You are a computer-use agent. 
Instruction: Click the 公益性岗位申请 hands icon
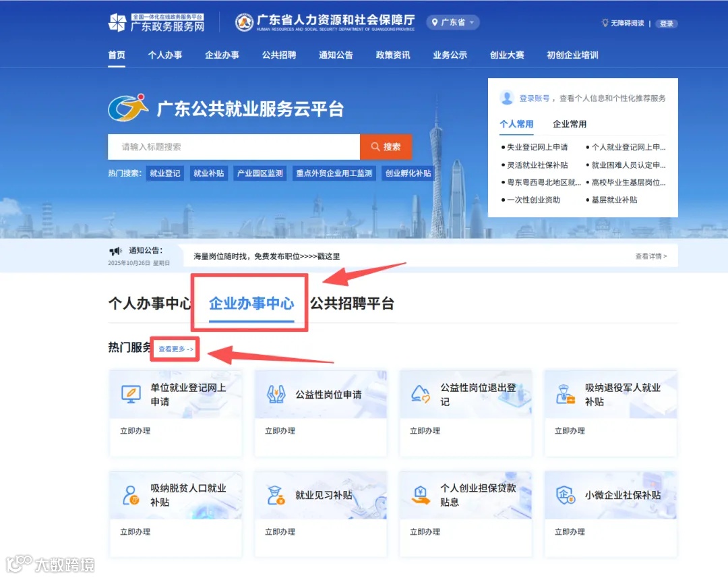coord(276,395)
